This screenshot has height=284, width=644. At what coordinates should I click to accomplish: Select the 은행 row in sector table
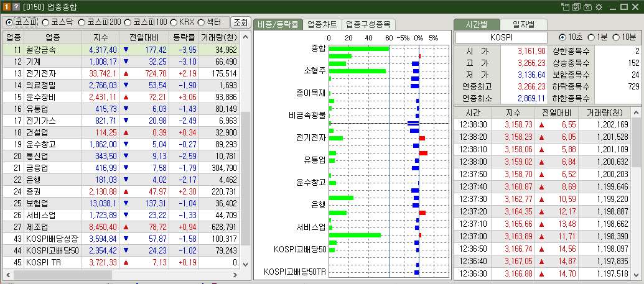[121, 180]
